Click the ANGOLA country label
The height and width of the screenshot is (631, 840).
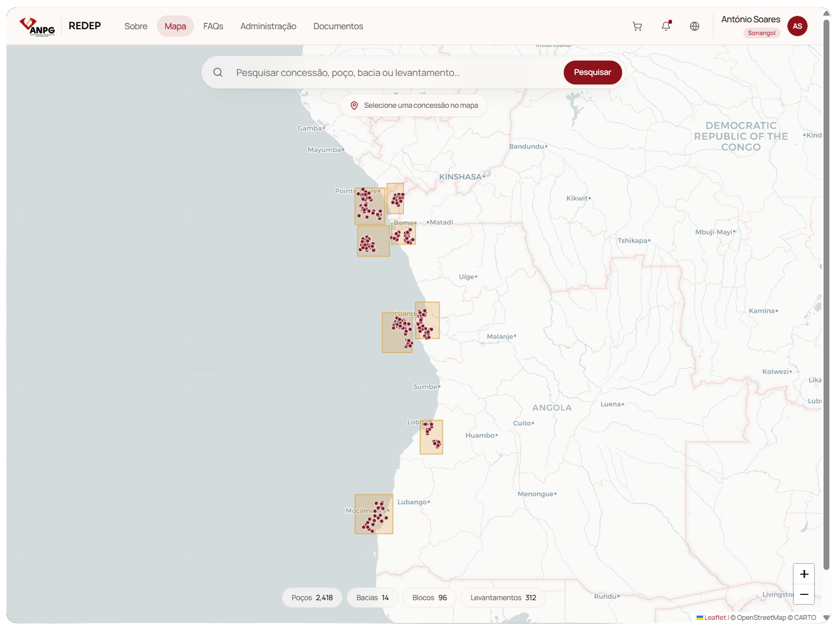[x=552, y=407]
